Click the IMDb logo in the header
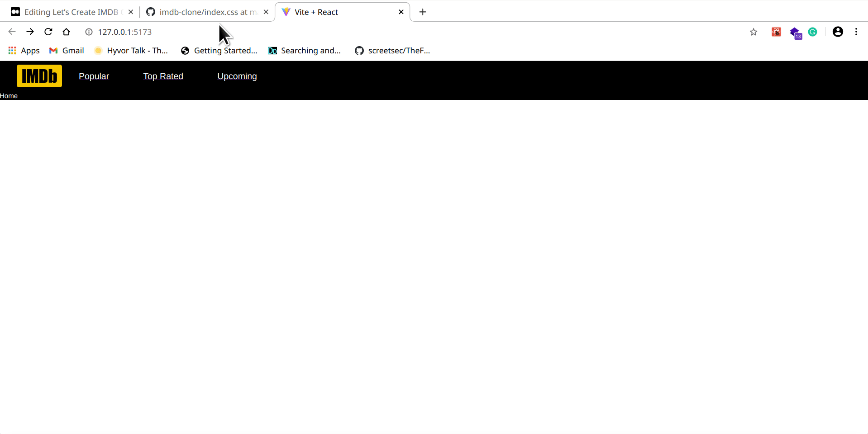 [39, 76]
